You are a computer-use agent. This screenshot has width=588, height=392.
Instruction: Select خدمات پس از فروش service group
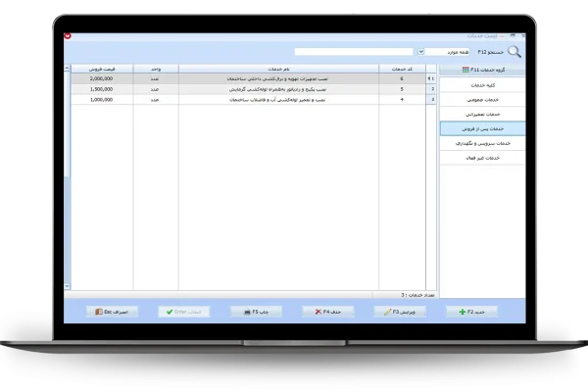pos(482,128)
